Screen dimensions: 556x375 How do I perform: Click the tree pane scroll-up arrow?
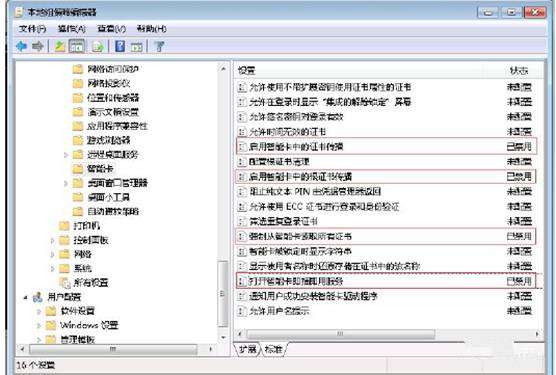tap(223, 69)
